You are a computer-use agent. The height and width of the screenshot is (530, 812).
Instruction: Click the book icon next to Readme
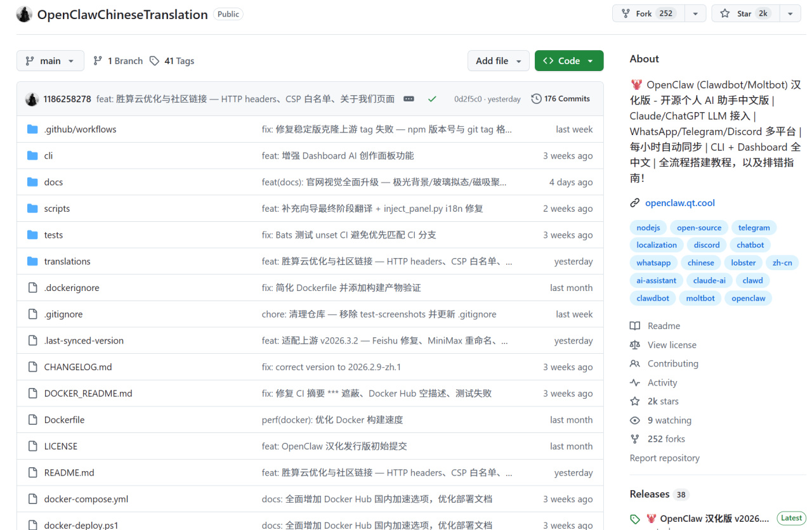pyautogui.click(x=635, y=326)
